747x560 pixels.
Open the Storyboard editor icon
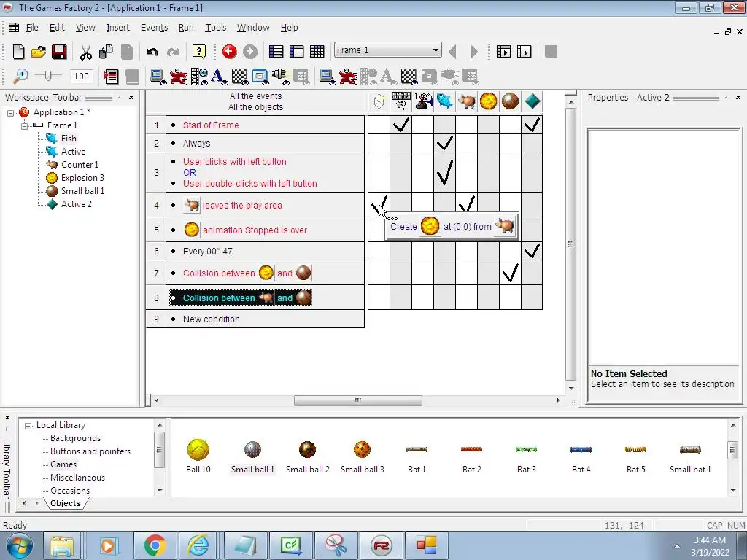276,52
